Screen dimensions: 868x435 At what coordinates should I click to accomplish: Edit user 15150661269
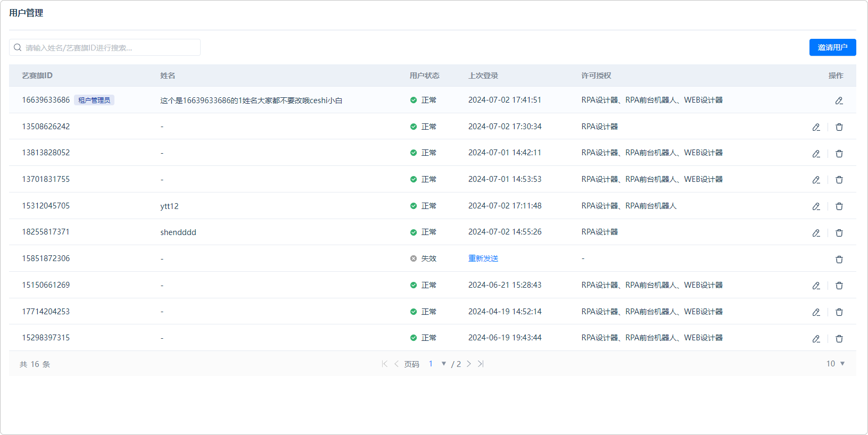coord(816,286)
